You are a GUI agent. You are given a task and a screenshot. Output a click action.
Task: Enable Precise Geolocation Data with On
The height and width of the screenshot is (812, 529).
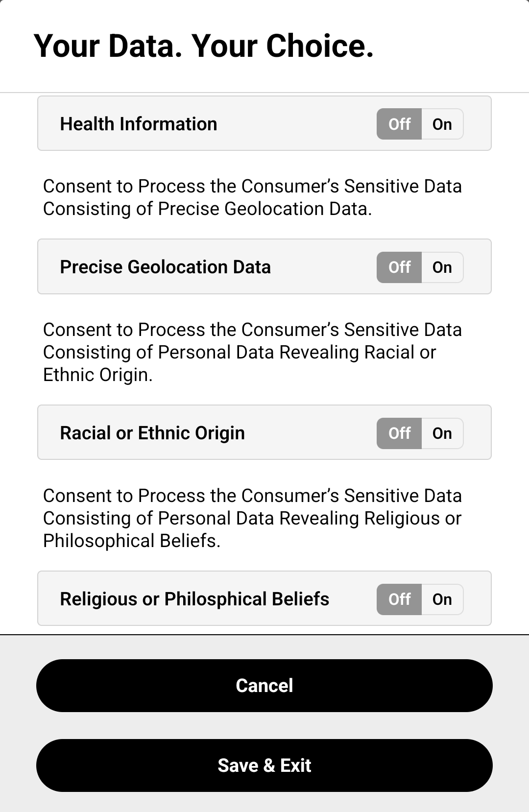[x=442, y=267]
